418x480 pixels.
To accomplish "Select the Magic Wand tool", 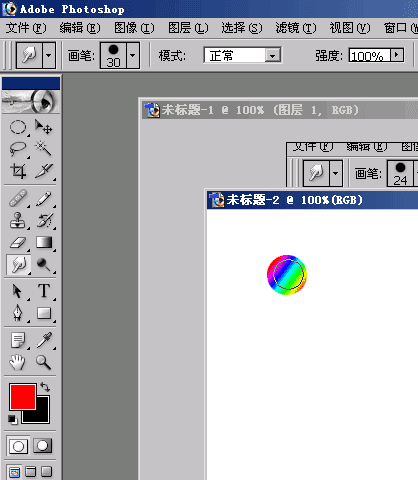I will click(x=44, y=149).
